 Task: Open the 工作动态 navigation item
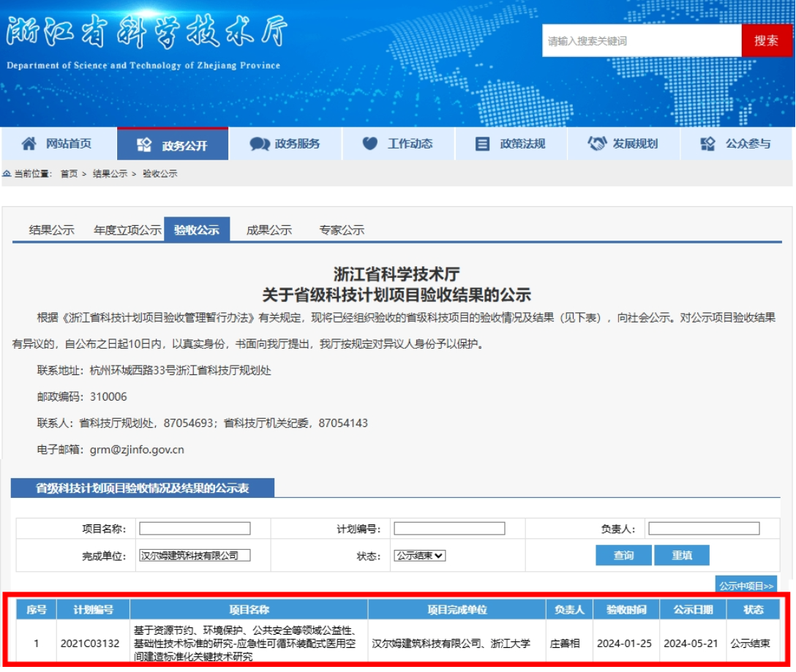coord(399,144)
